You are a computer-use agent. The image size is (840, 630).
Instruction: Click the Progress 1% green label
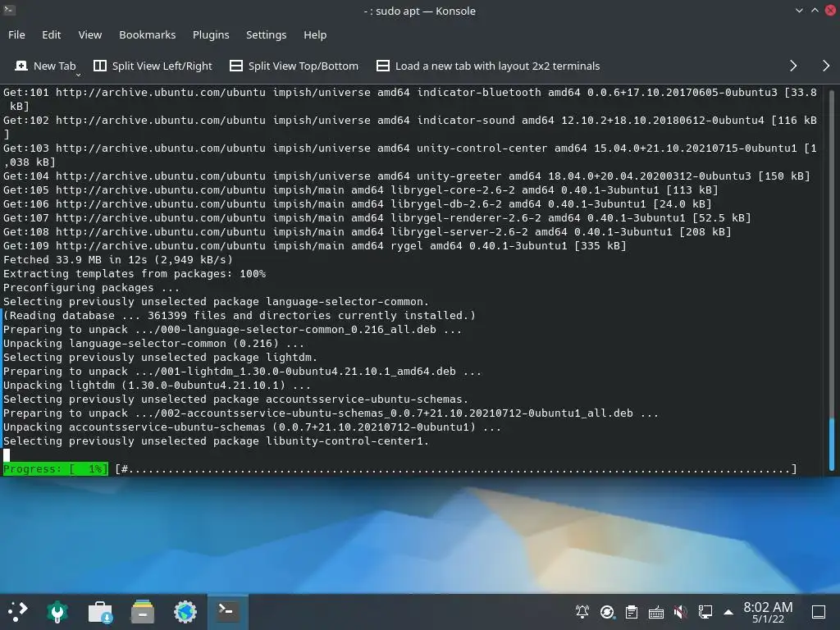[56, 469]
